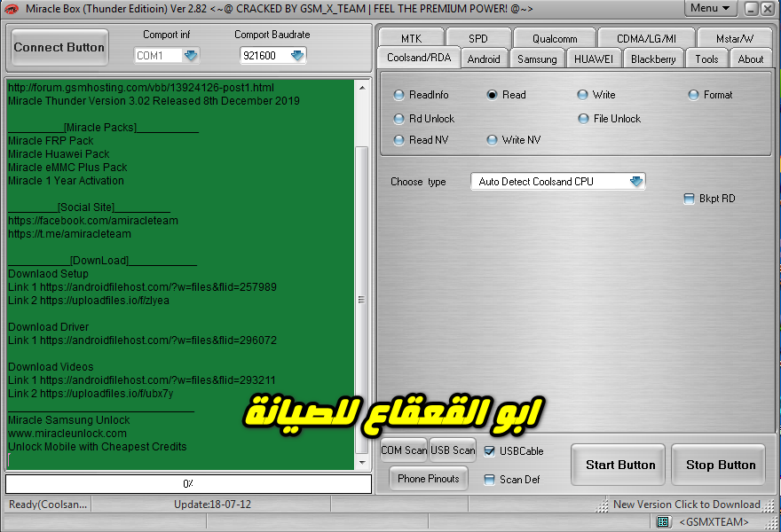Click the Update:18-07-12 status entry
The height and width of the screenshot is (532, 781).
(213, 505)
